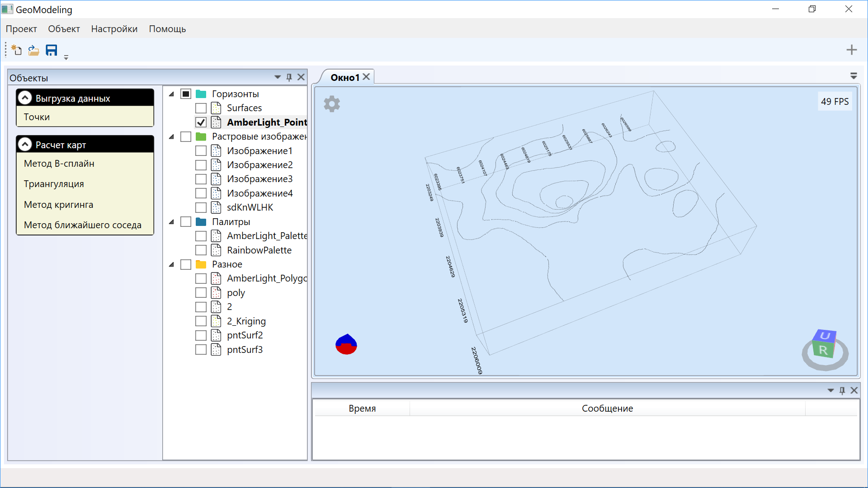The image size is (868, 488).
Task: Click the red-blue compass marker in the viewport
Action: coord(346,344)
